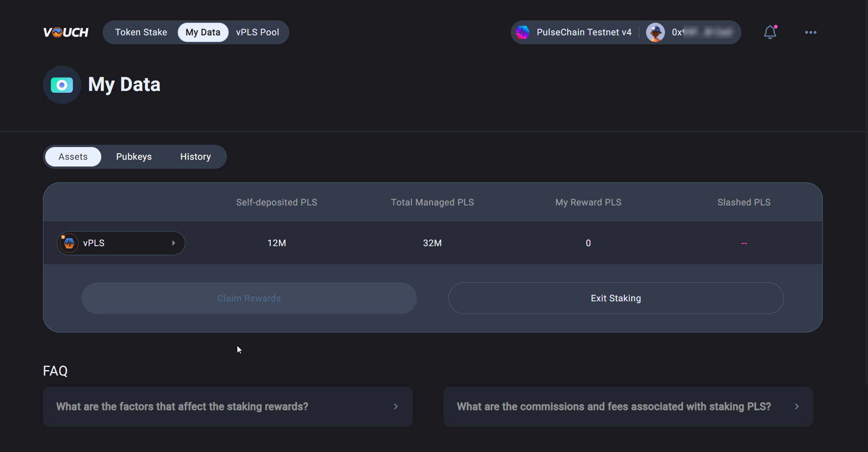Image resolution: width=868 pixels, height=452 pixels.
Task: Click the wallet avatar icon
Action: [655, 32]
